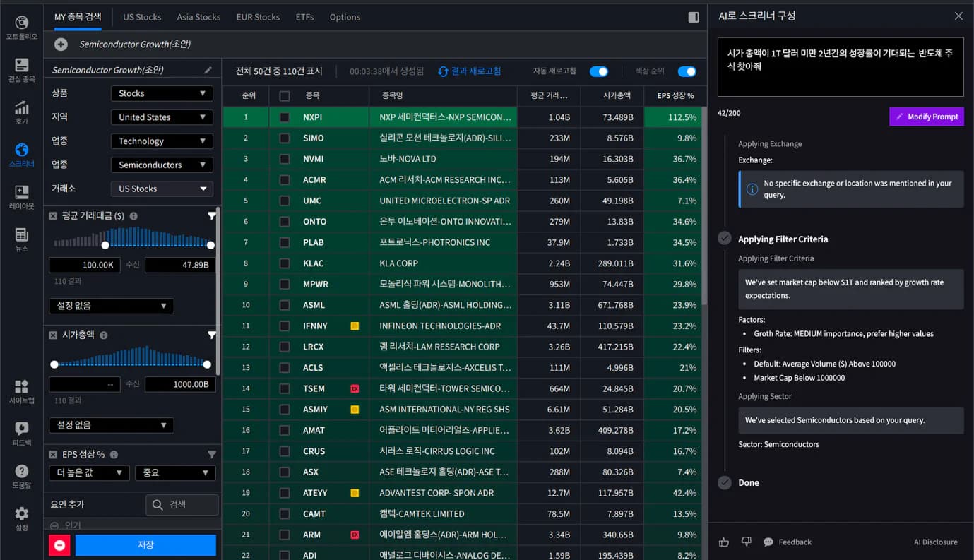Viewport: 974px width, 560px height.
Task: Open the 사이트맵 sidebar icon
Action: (21, 386)
